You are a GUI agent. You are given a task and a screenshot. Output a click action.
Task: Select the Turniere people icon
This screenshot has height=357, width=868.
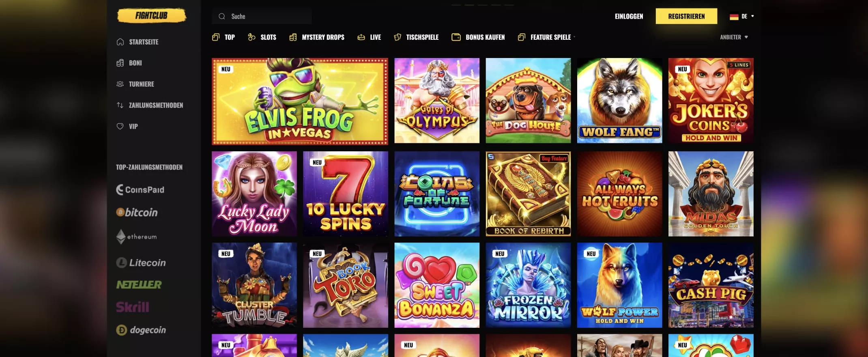coord(120,84)
